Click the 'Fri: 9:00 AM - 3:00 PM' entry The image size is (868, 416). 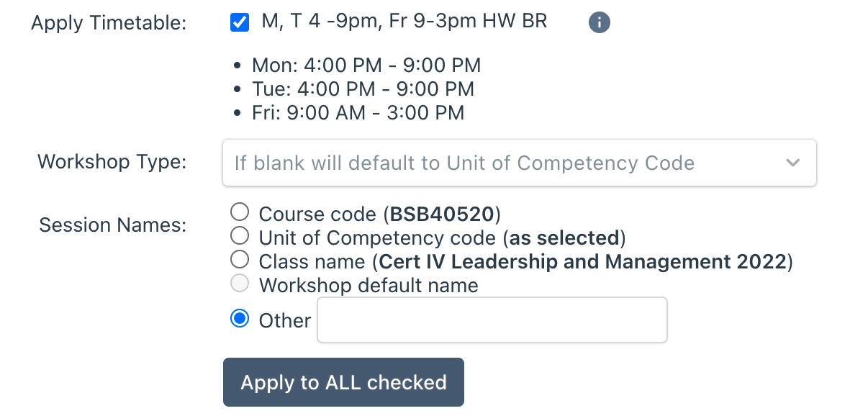[358, 113]
